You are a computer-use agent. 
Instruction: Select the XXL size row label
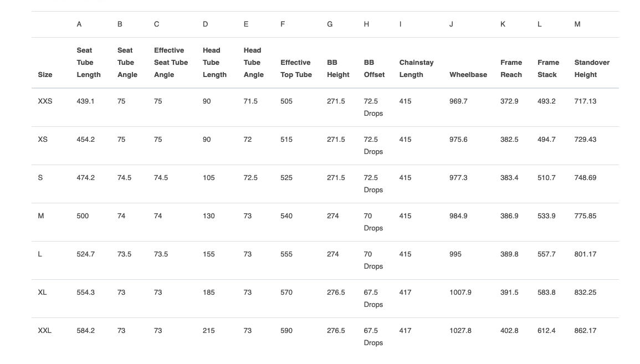pos(44,331)
